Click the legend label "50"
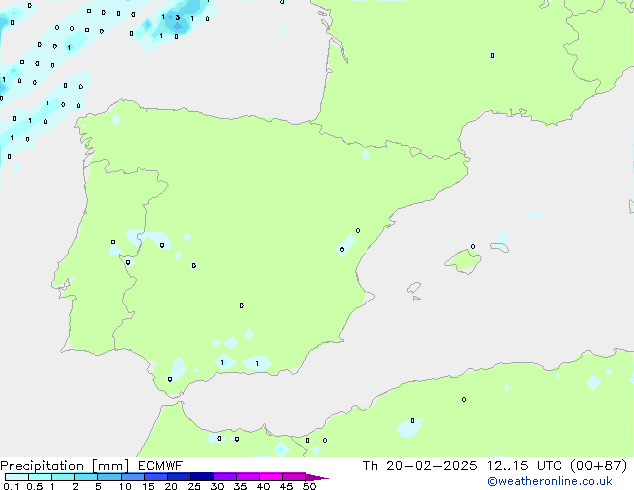 tap(309, 486)
